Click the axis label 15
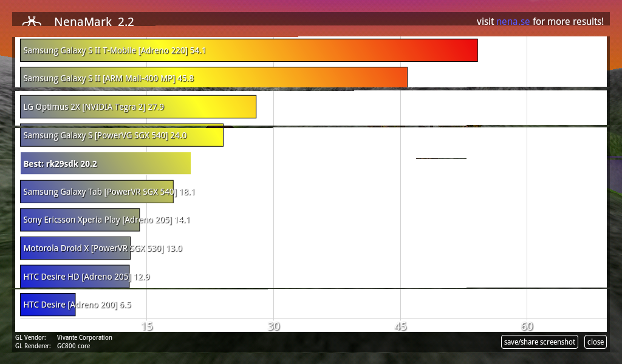This screenshot has height=364, width=622. (x=147, y=326)
